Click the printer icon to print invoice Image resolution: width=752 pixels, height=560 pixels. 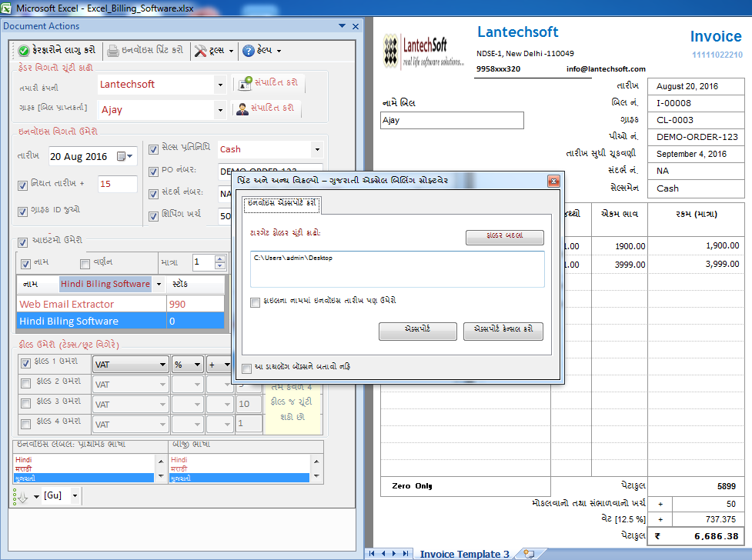click(x=112, y=50)
